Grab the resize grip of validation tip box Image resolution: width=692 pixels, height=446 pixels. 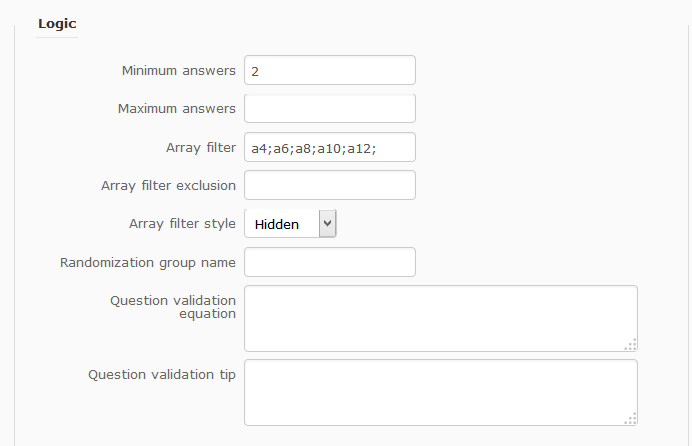[x=630, y=419]
